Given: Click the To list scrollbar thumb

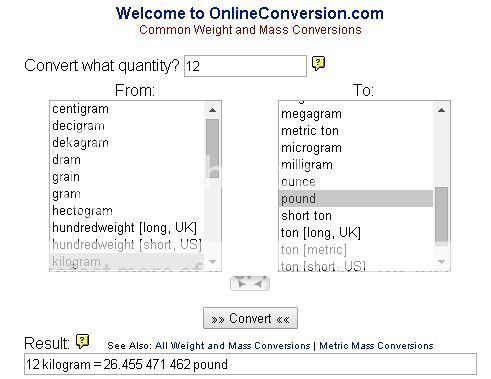Looking at the screenshot, I should pyautogui.click(x=441, y=216).
